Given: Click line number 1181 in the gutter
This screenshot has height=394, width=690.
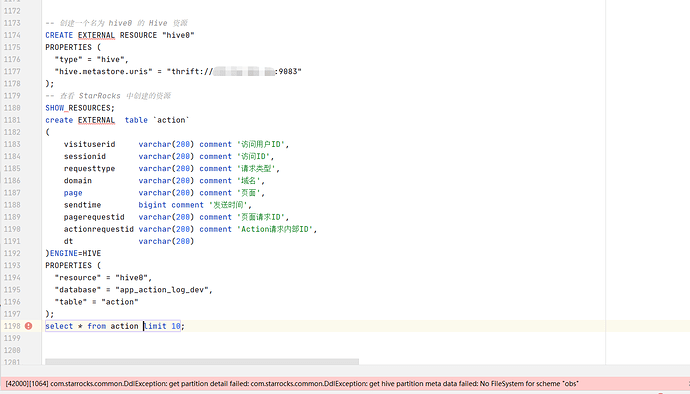Looking at the screenshot, I should pyautogui.click(x=12, y=120).
